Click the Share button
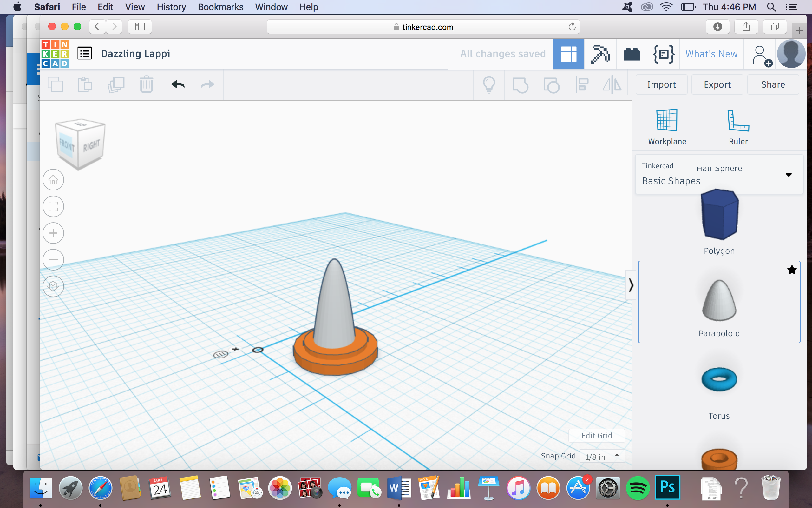This screenshot has width=812, height=508. [773, 85]
